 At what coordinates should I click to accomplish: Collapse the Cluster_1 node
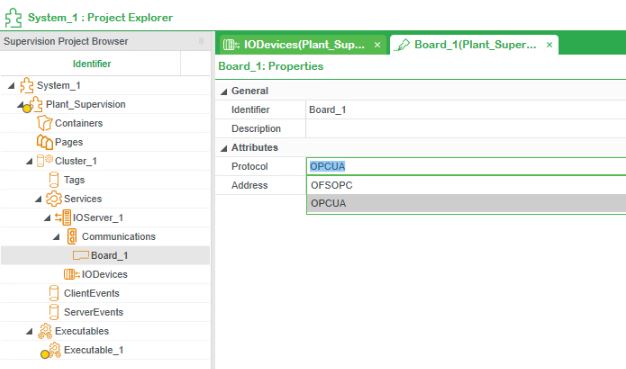[30, 161]
